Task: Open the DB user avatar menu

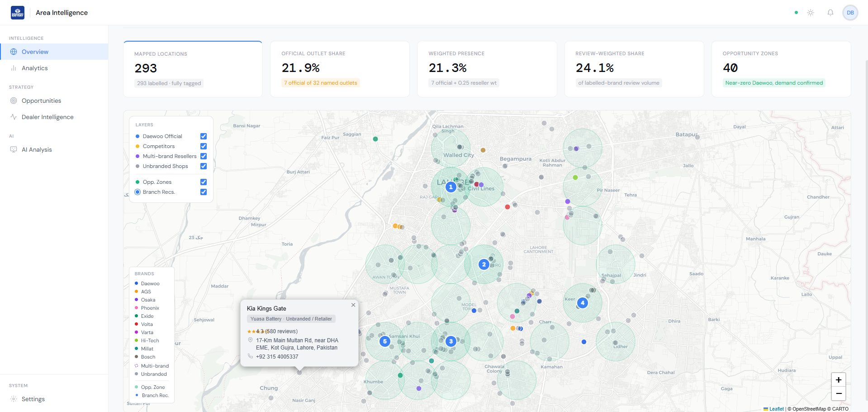Action: tap(850, 13)
